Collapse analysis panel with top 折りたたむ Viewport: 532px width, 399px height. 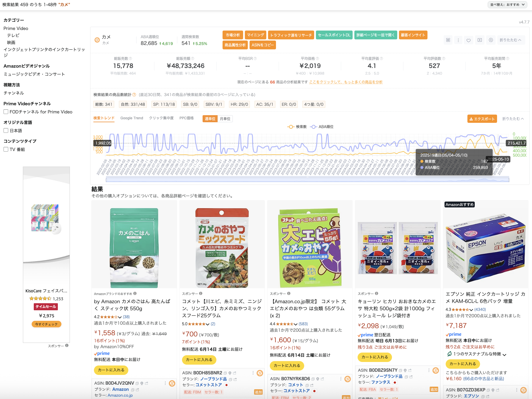coord(510,40)
